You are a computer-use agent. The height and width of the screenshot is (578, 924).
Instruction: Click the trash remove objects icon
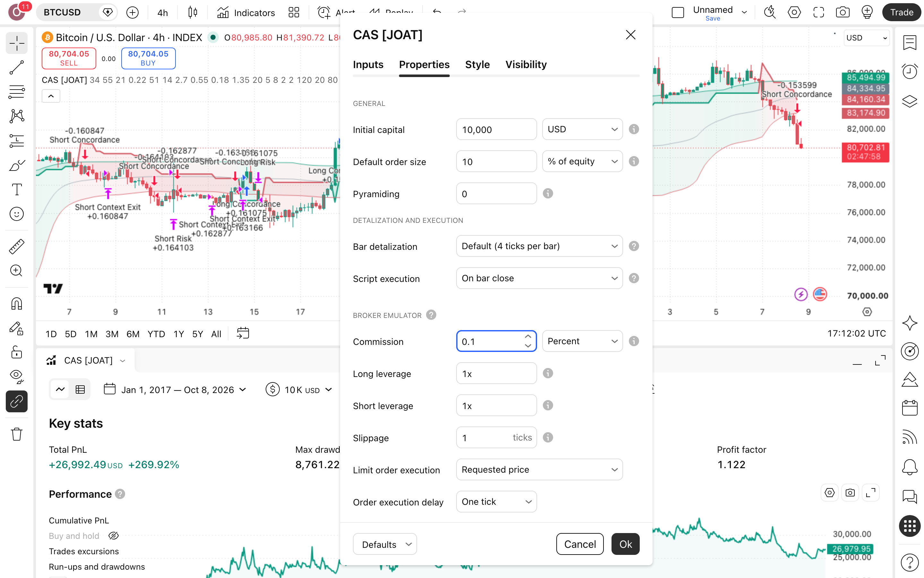point(16,434)
